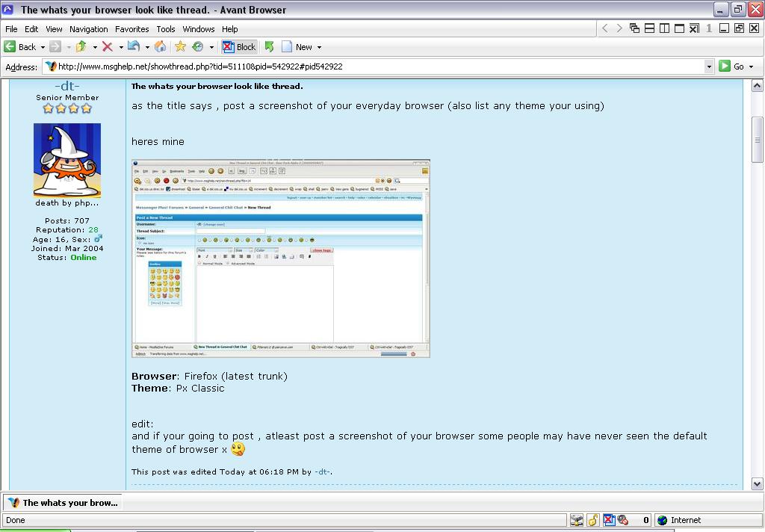Image resolution: width=765 pixels, height=532 pixels.
Task: Expand the Up level dropdown arrow
Action: coord(95,47)
